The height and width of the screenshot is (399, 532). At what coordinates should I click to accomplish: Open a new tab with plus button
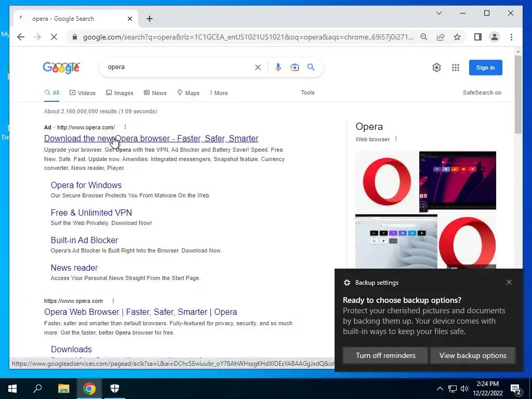click(x=150, y=19)
